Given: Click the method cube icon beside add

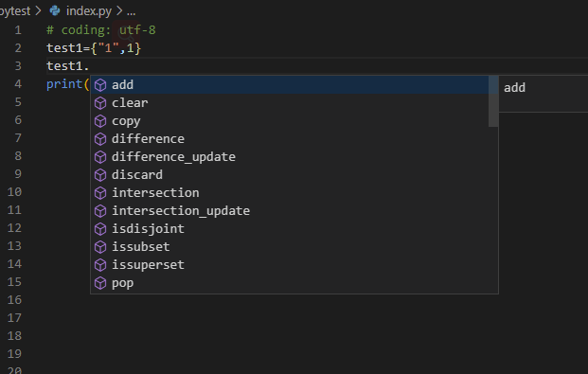Looking at the screenshot, I should (x=100, y=85).
